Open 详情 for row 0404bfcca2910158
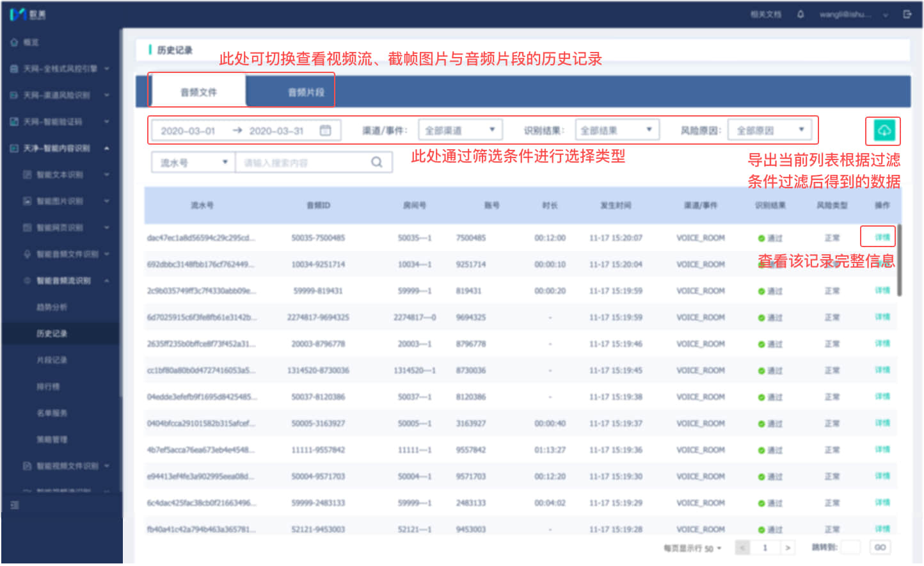 [x=882, y=423]
